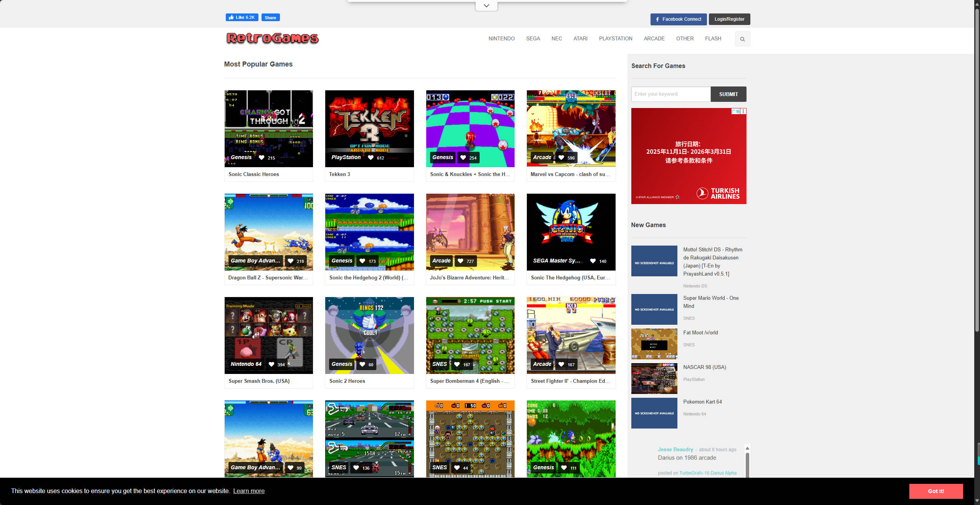980x505 pixels.
Task: Click the Turkish Airlines advertisement banner
Action: click(689, 156)
